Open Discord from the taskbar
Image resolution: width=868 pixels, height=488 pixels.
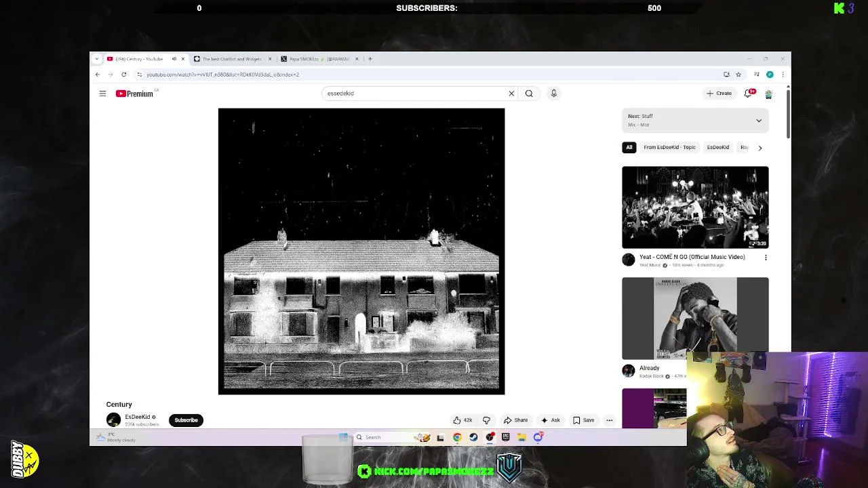[538, 437]
